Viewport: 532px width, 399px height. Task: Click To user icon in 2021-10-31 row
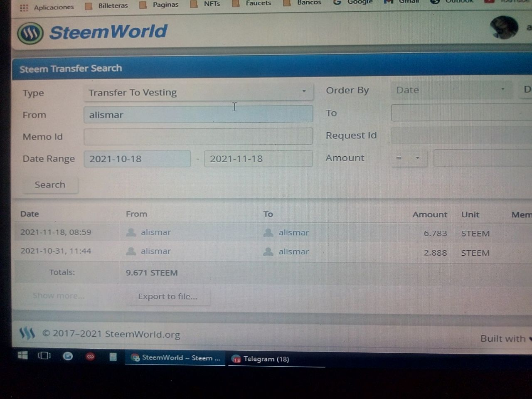[268, 251]
